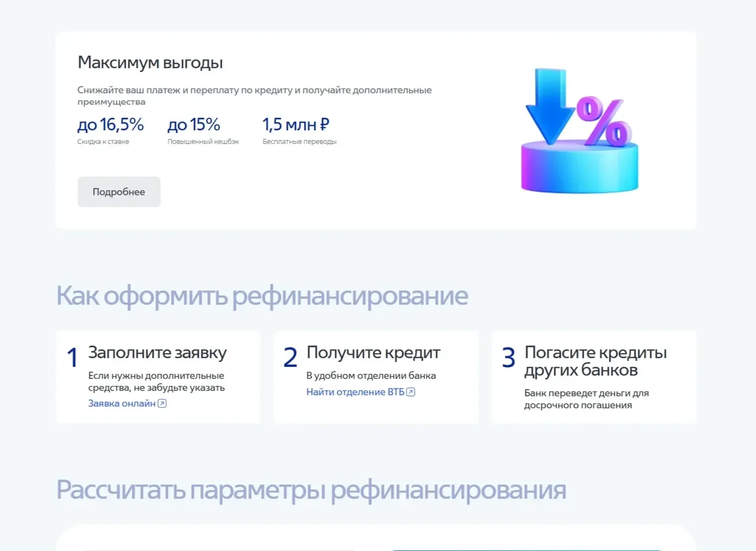Click the Снижайте ваш платеж description
Viewport: 756px width, 551px height.
point(255,96)
